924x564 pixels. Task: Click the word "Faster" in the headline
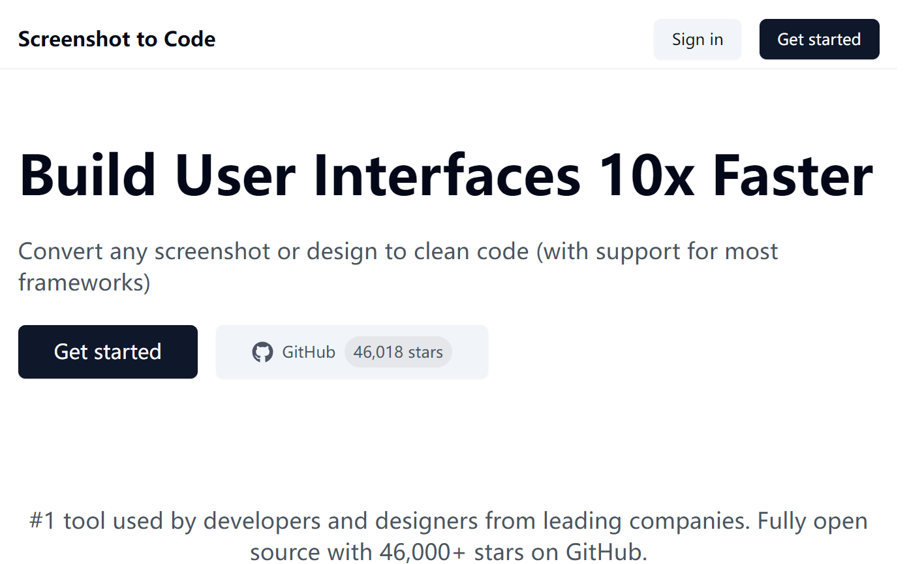point(793,176)
